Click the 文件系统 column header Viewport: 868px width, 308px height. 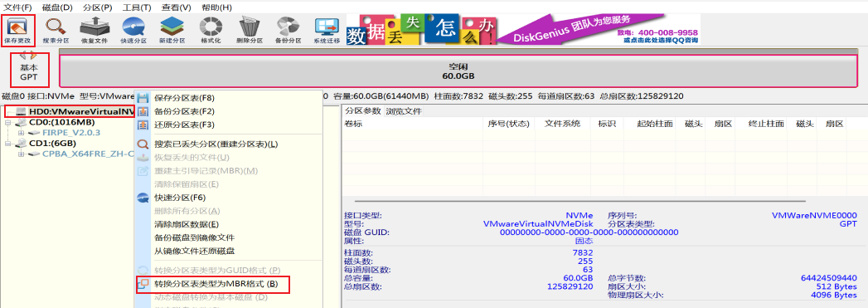(x=562, y=124)
